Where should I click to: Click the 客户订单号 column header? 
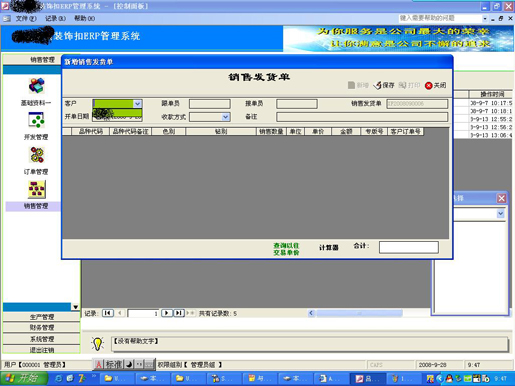[x=405, y=132]
